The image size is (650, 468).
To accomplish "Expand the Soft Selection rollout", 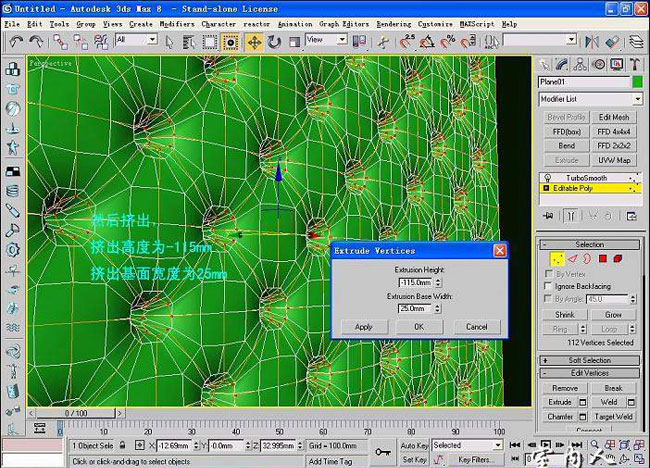I will tap(589, 360).
